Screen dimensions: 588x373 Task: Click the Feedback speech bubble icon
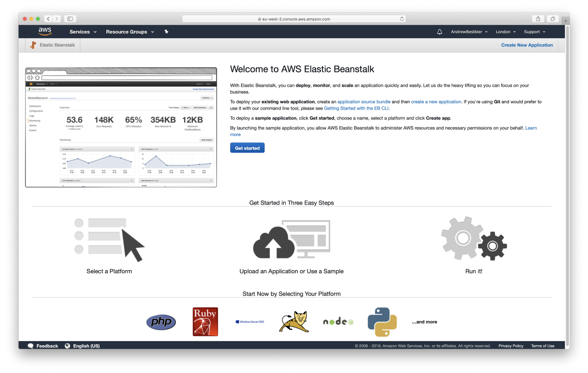(x=30, y=346)
